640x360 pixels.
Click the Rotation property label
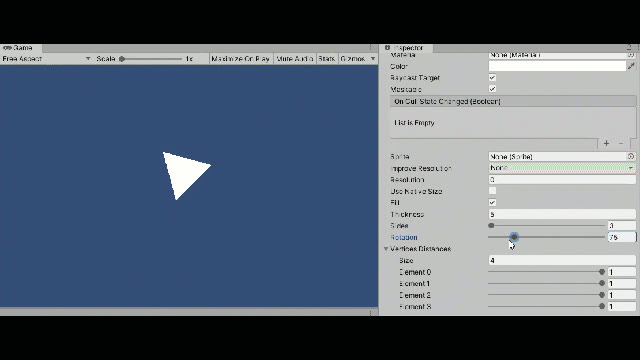(404, 237)
